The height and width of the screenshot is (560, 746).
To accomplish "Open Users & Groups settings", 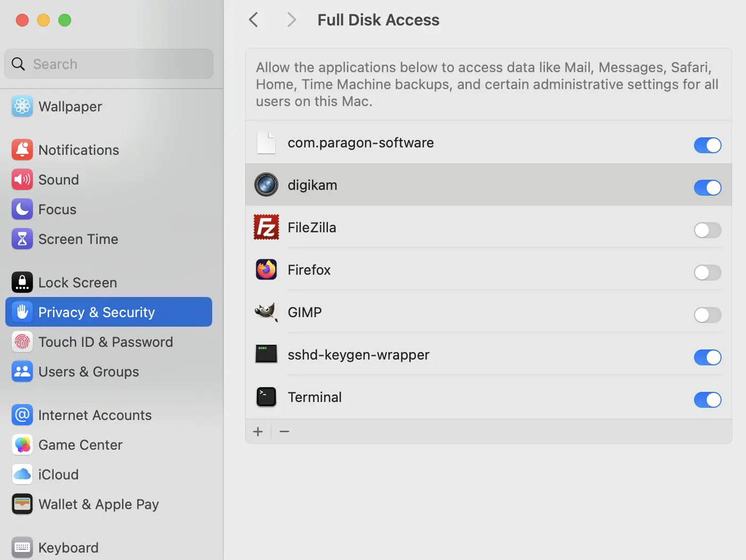I will [x=88, y=372].
